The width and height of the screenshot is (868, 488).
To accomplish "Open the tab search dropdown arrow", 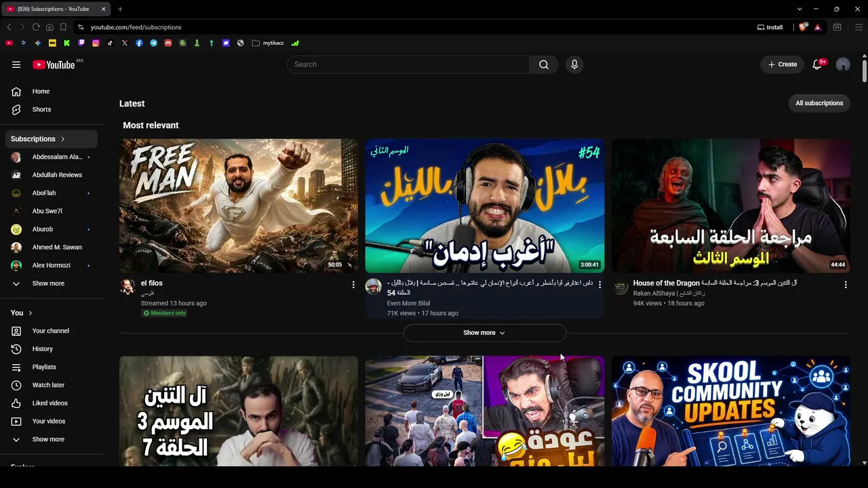I will 800,9.
